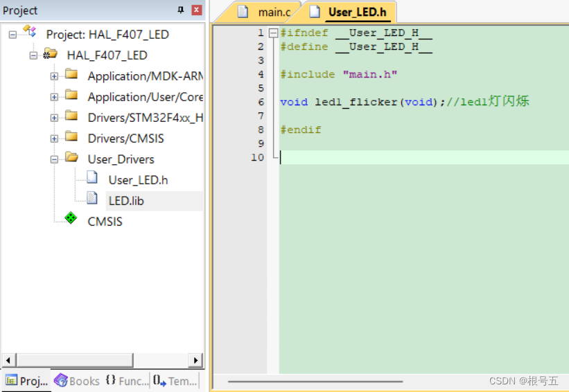Open User_LED.h in the project tree
Viewport: 569px width, 392px height.
pyautogui.click(x=138, y=180)
